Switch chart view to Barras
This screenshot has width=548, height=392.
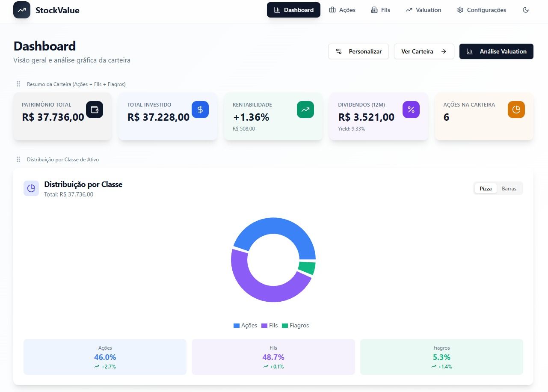[x=509, y=188]
